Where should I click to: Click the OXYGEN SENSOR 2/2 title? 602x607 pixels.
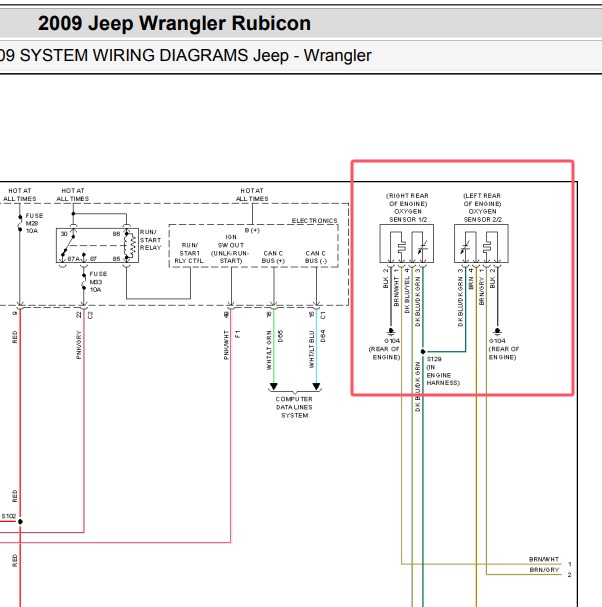click(x=482, y=215)
